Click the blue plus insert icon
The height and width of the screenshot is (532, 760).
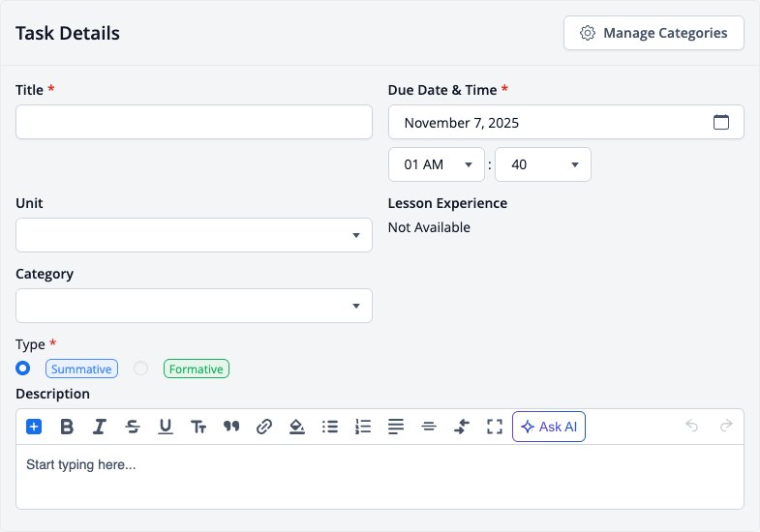[x=34, y=427]
